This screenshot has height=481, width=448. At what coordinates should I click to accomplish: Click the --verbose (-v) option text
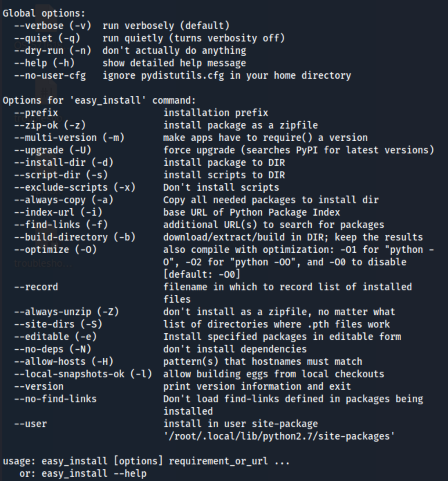[53, 26]
